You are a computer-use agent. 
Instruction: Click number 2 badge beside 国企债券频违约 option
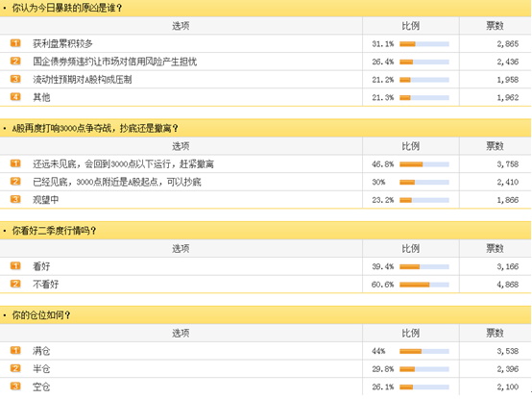(x=15, y=62)
